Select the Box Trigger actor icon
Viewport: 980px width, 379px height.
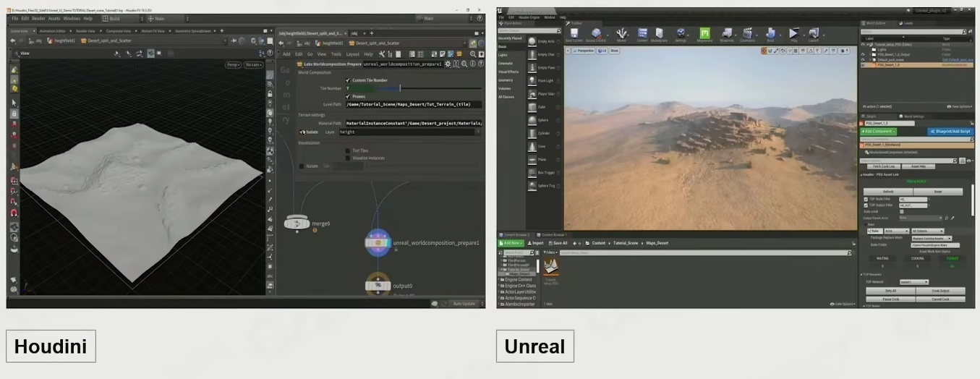point(533,172)
